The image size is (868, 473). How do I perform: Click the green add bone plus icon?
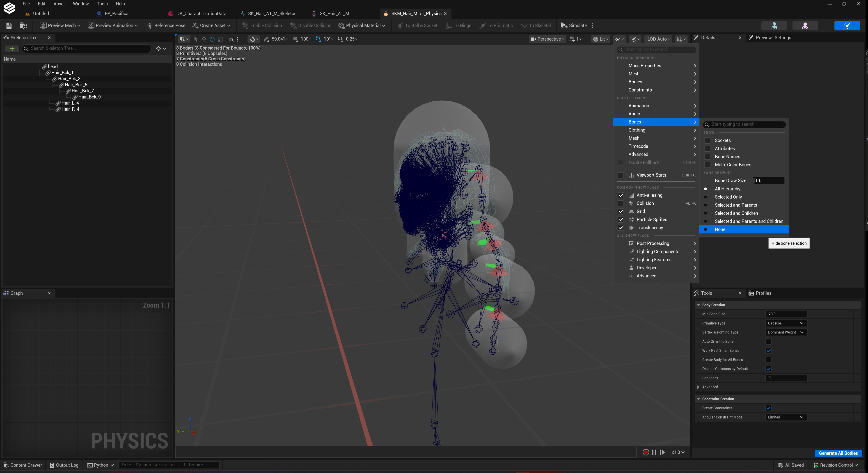point(12,48)
